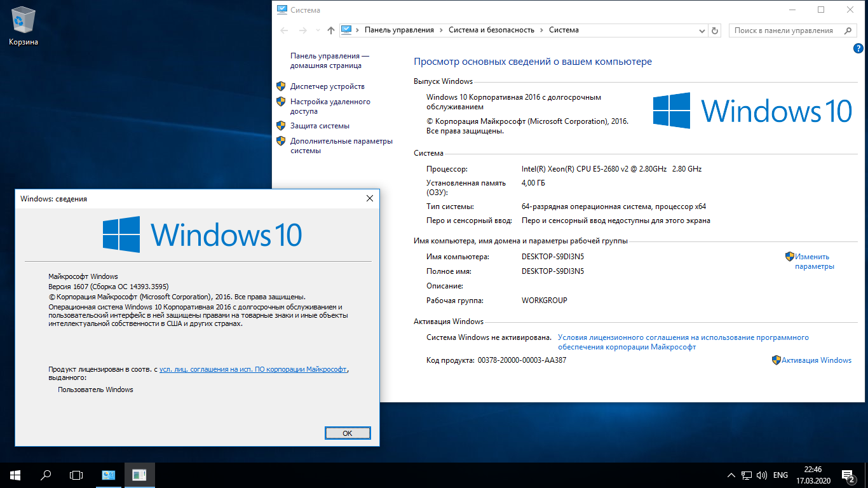Click the Система breadcrumb item
Viewport: 868px width, 488px height.
(x=564, y=30)
